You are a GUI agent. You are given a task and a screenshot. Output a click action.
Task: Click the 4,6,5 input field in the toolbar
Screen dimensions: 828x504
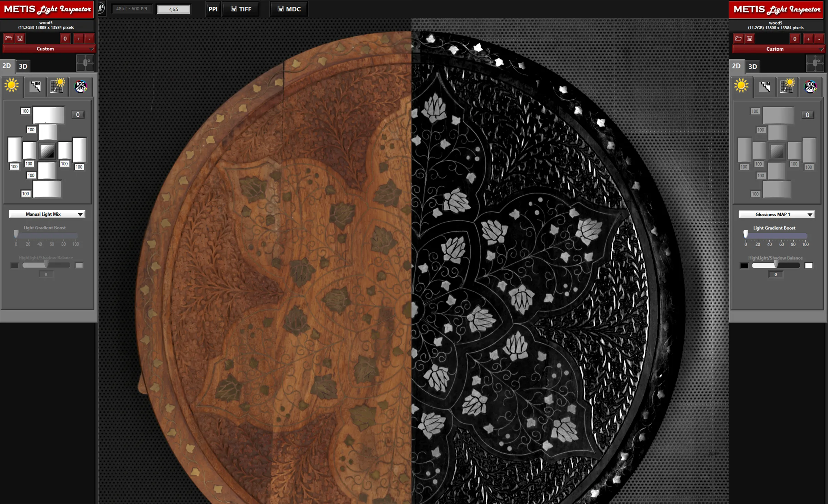pos(174,9)
